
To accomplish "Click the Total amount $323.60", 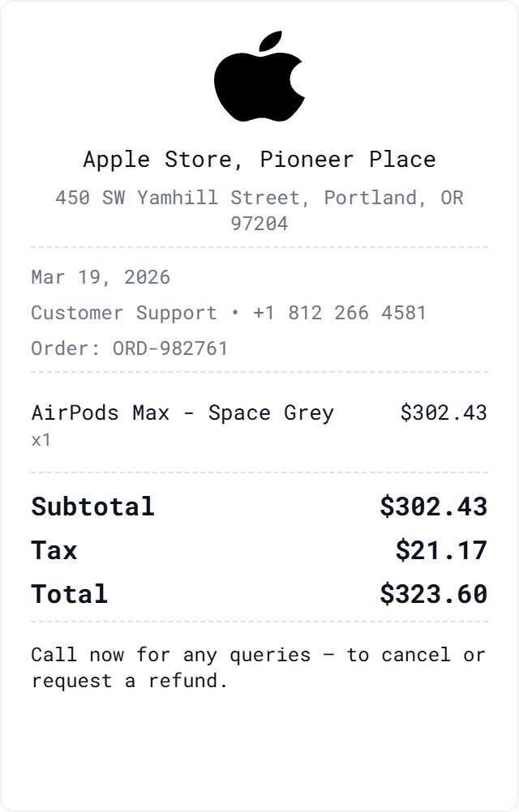I will click(x=434, y=594).
